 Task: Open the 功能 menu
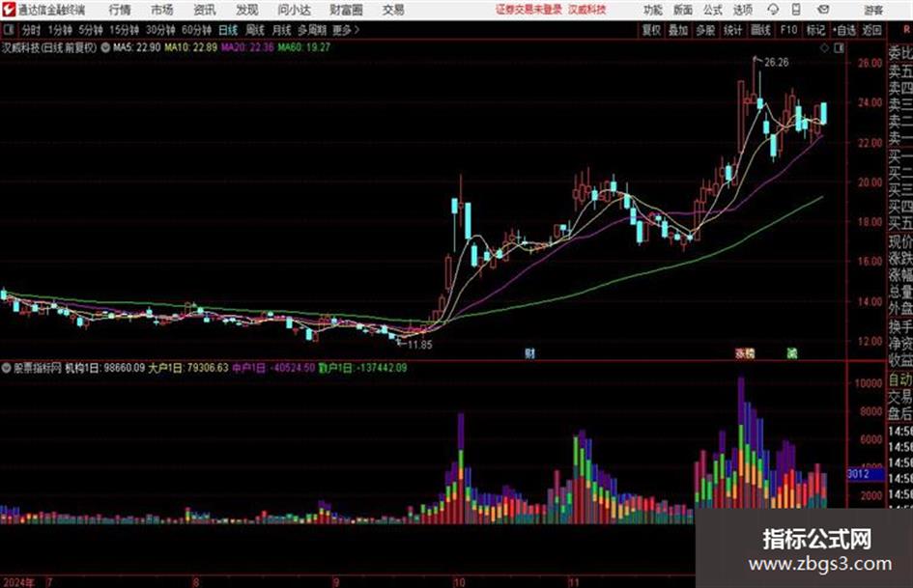coord(653,10)
